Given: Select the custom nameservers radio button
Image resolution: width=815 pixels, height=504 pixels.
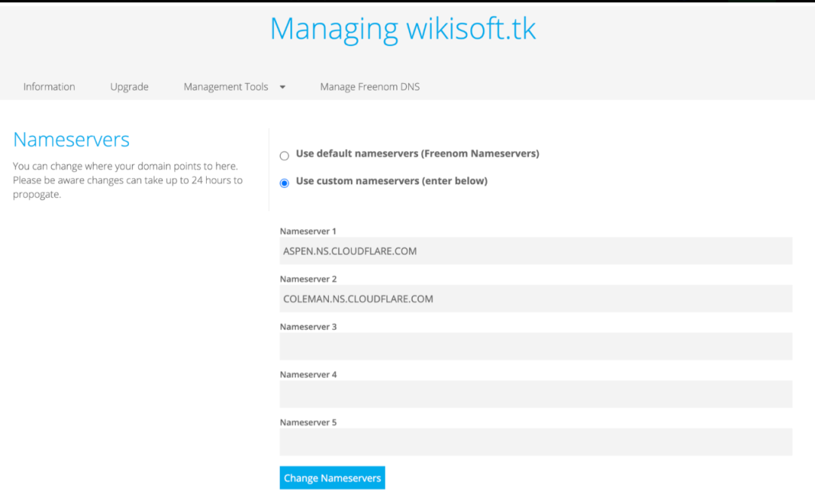Looking at the screenshot, I should point(284,183).
